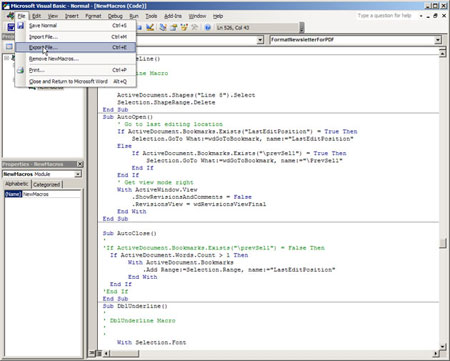Screen dimensions: 450x361
Task: Choose Print from the File menu
Action: [76, 70]
